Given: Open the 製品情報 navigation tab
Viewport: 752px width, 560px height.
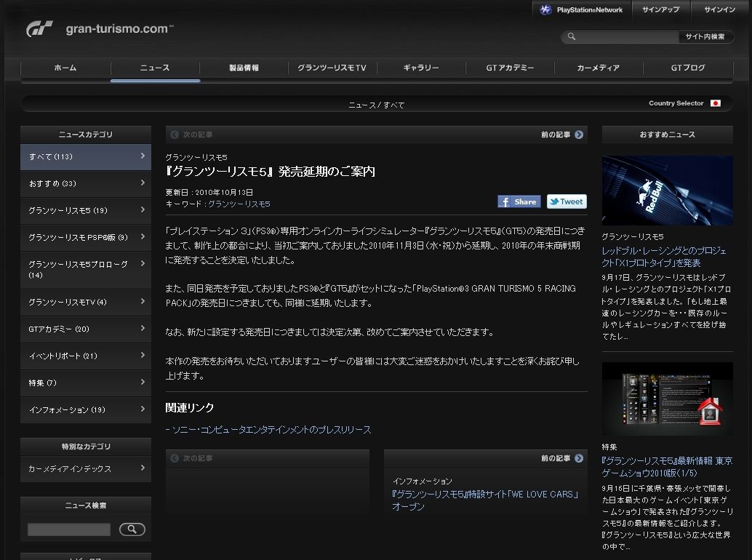Looking at the screenshot, I should [x=244, y=68].
